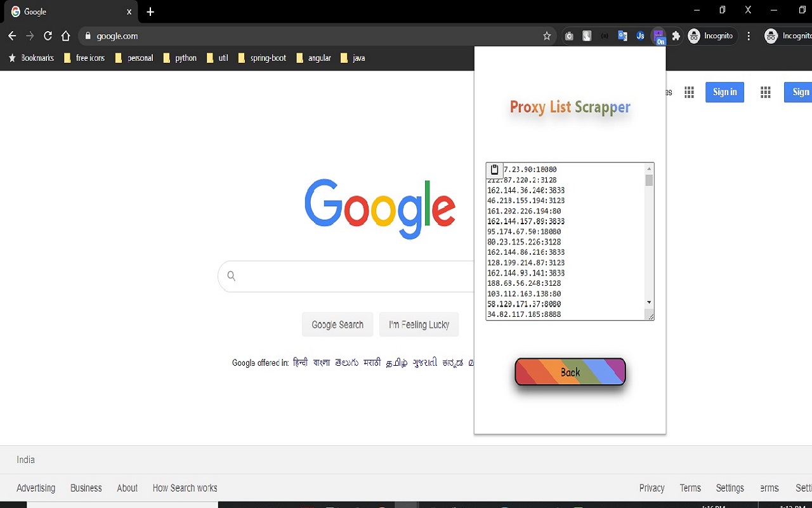Select proxy 34.82.117.185:8888
The image size is (812, 508).
point(524,314)
